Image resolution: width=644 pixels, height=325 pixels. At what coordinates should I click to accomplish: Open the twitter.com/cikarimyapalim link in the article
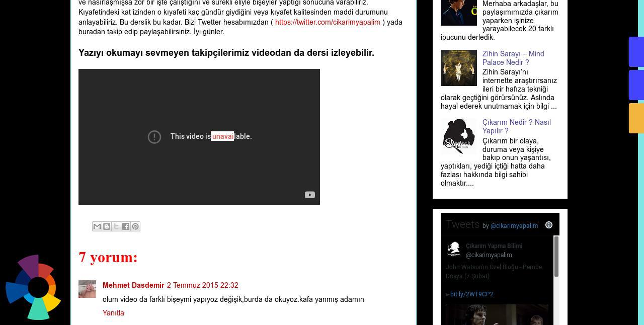[328, 22]
